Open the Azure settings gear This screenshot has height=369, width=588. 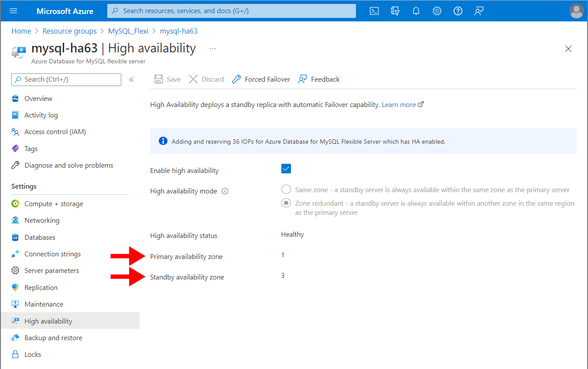pyautogui.click(x=437, y=11)
